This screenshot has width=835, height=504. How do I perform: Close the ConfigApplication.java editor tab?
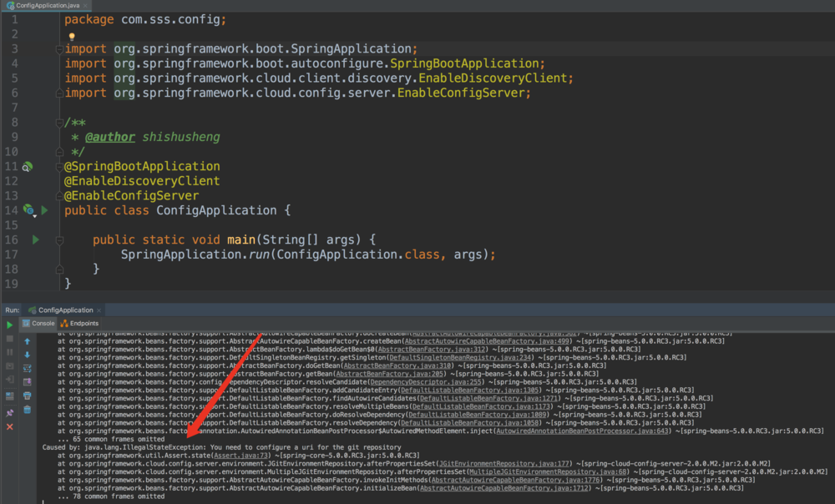pyautogui.click(x=85, y=5)
